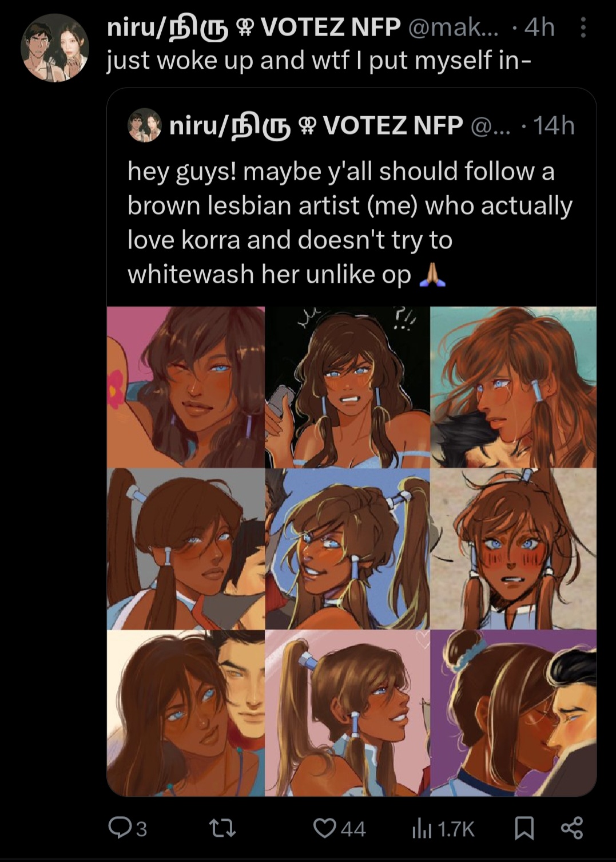Open bottom-middle artwork with pink background

pyautogui.click(x=347, y=713)
